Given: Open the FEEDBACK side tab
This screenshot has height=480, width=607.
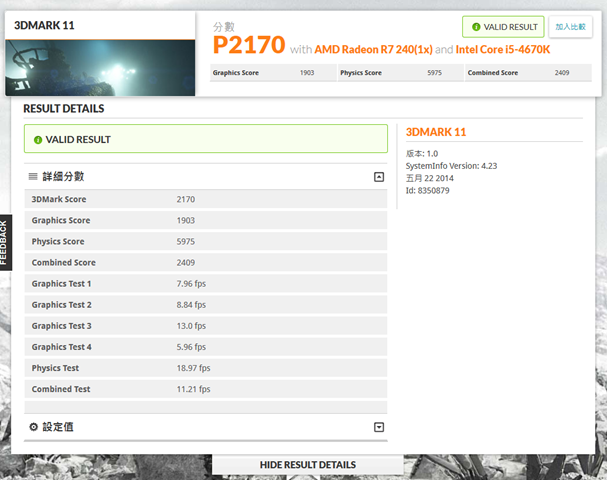Looking at the screenshot, I should [5, 242].
